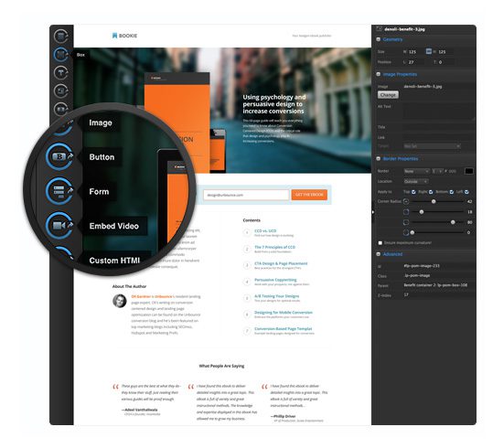Viewport: 503px width, 448px height.
Task: Enable the Ensure maximum curvature checkbox
Action: [x=380, y=243]
